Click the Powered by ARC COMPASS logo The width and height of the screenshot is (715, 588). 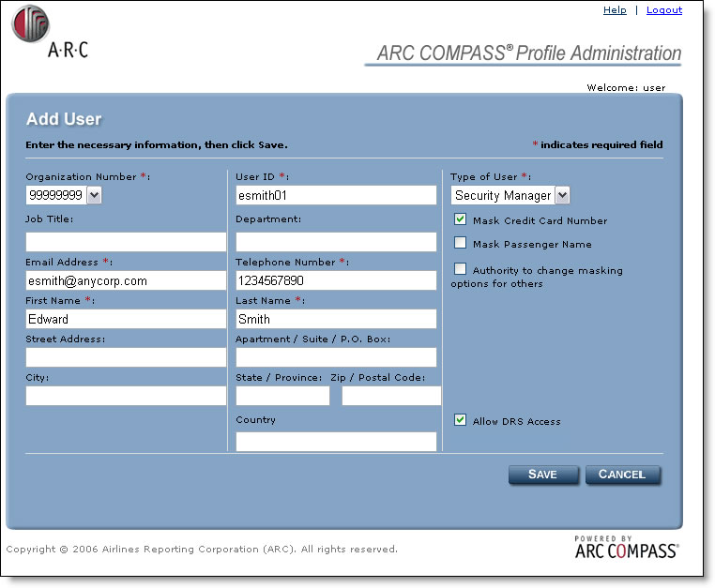point(627,548)
